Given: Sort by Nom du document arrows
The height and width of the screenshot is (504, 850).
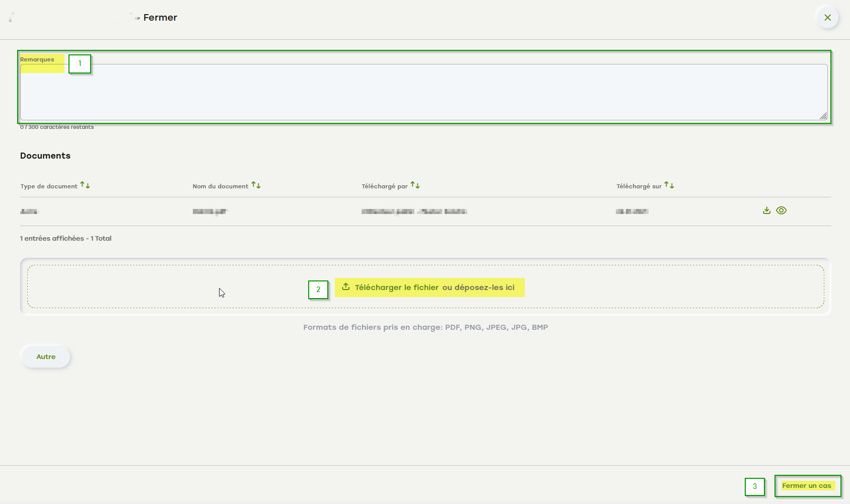Looking at the screenshot, I should [256, 185].
